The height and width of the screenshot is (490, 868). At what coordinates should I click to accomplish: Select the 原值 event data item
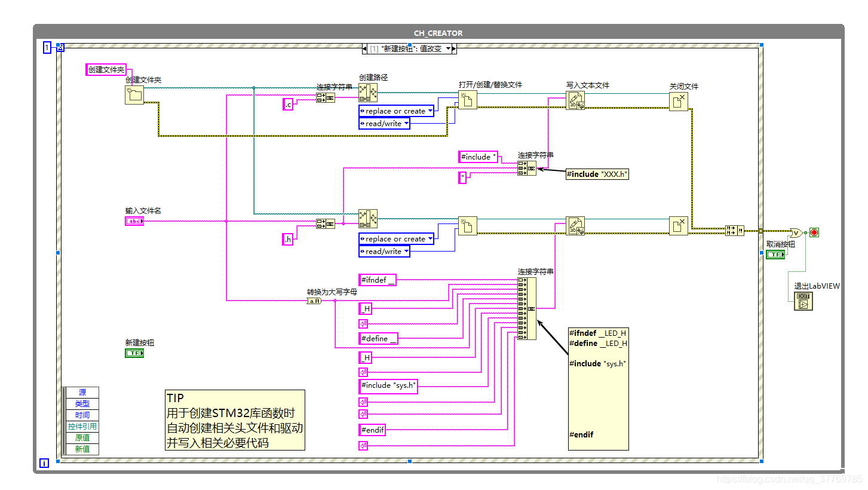click(82, 438)
